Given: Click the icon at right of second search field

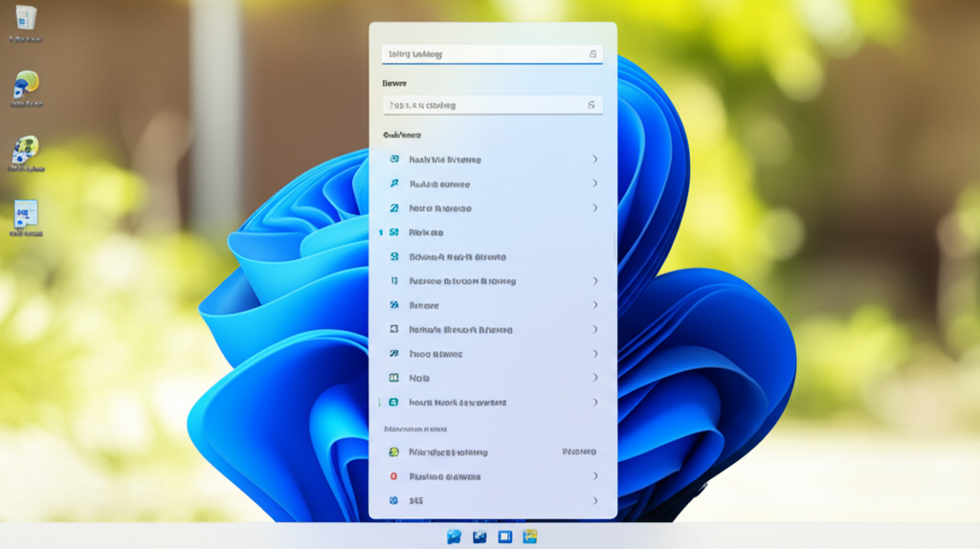Looking at the screenshot, I should tap(591, 105).
